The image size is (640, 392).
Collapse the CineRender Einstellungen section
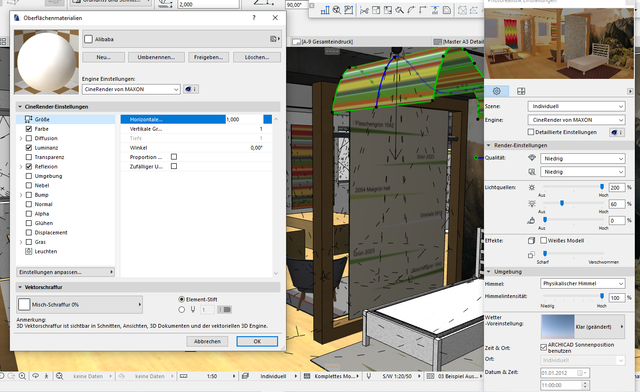pos(20,107)
